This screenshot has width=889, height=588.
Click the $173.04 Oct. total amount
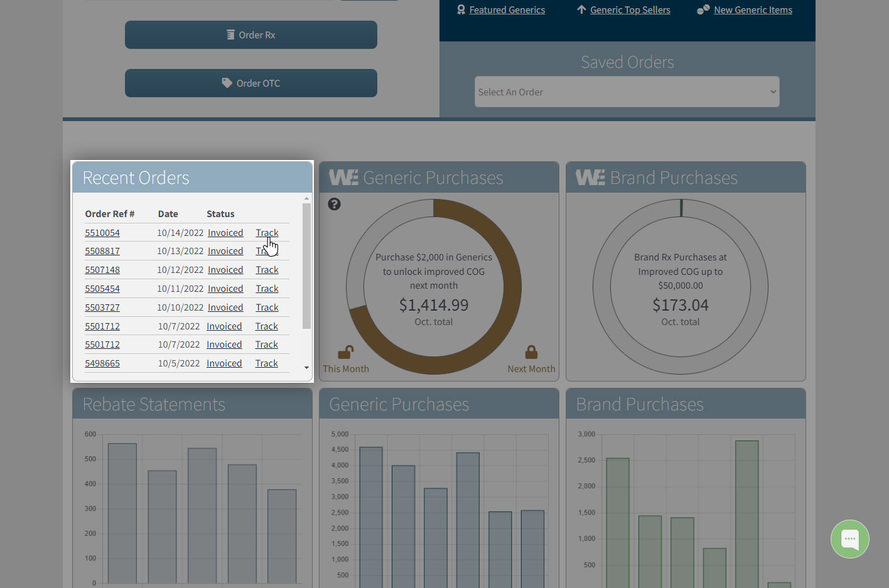click(x=681, y=305)
